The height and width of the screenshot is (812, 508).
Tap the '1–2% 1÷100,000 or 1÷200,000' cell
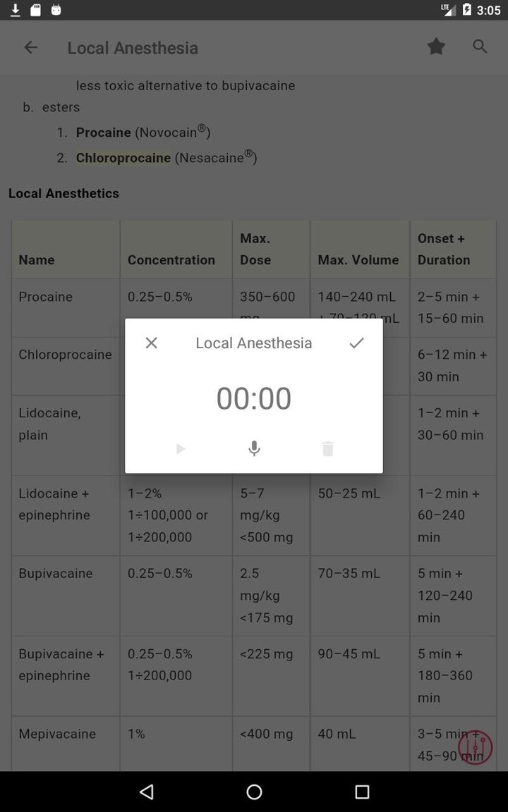176,515
